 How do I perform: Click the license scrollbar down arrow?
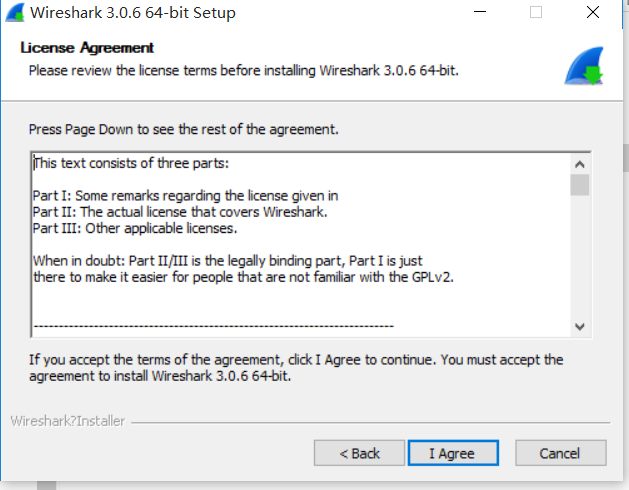coord(580,327)
